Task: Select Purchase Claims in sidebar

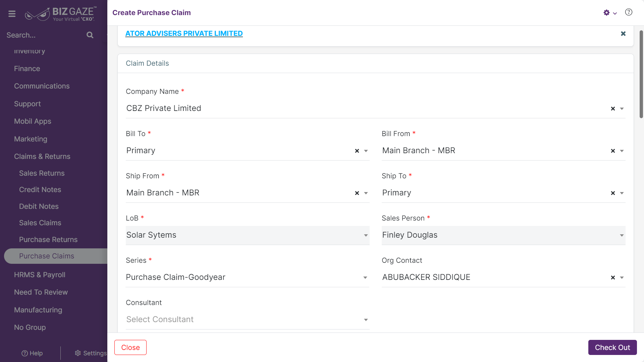Action: [x=56, y=256]
